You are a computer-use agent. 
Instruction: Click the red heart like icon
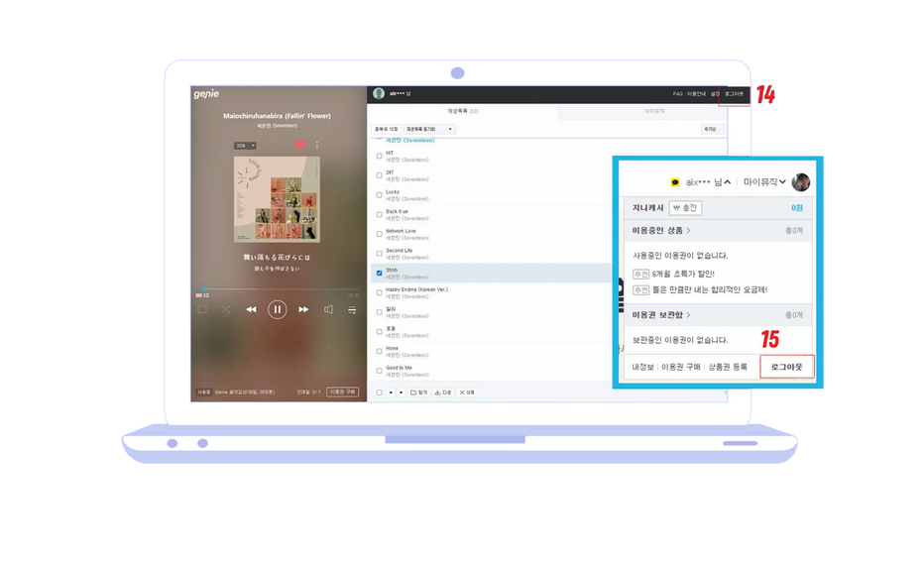coord(299,145)
